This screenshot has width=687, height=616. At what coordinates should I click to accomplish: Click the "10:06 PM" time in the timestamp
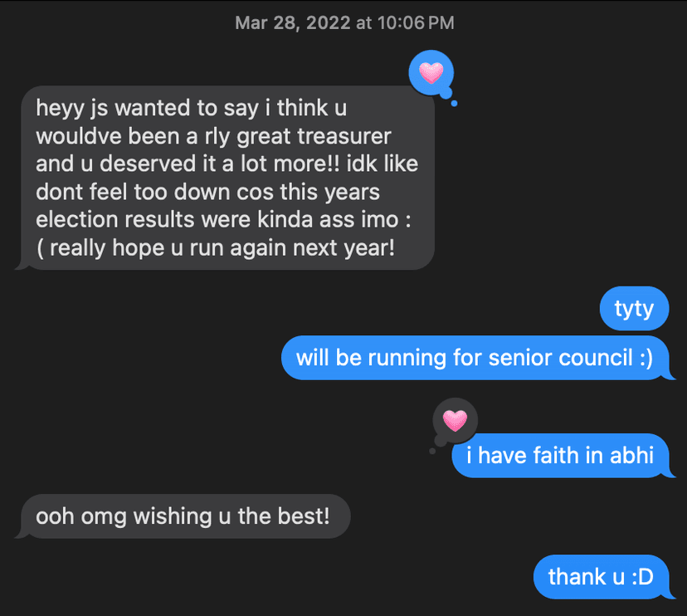415,23
